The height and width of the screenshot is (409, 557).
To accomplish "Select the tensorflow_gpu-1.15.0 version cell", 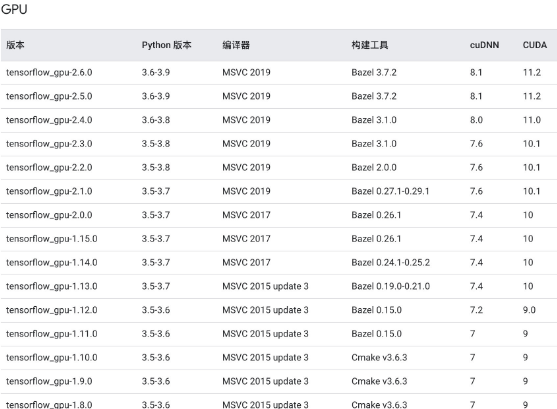I will 52,239.
